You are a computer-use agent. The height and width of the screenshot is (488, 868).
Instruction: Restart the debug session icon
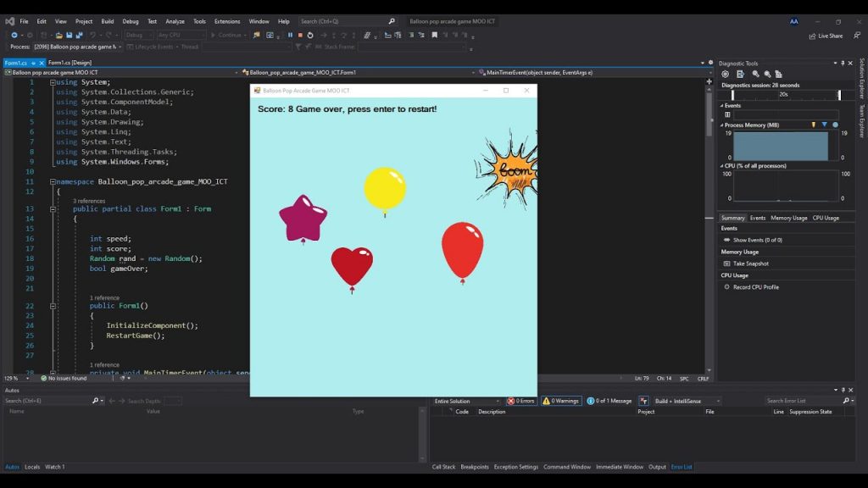[310, 35]
